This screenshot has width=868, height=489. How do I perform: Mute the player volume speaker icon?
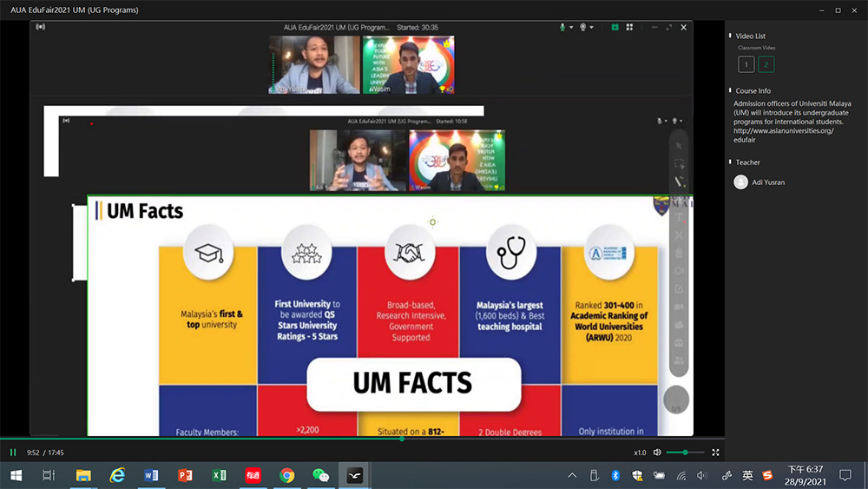click(x=657, y=453)
